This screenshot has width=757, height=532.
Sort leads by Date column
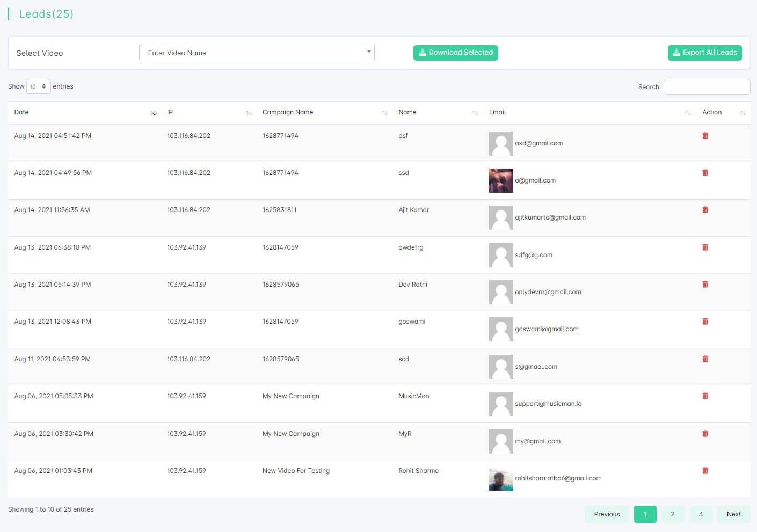point(21,112)
